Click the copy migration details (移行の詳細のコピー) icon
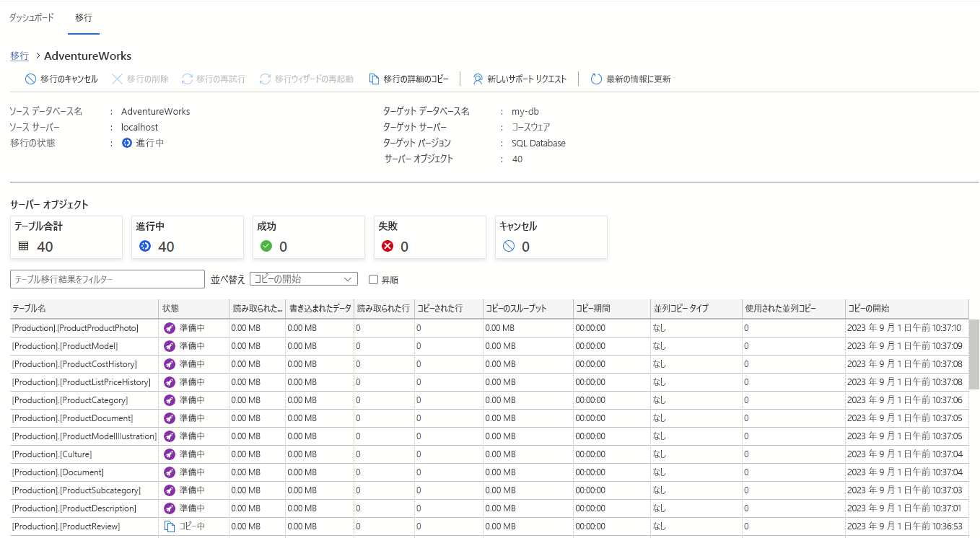The image size is (980, 538). (374, 79)
